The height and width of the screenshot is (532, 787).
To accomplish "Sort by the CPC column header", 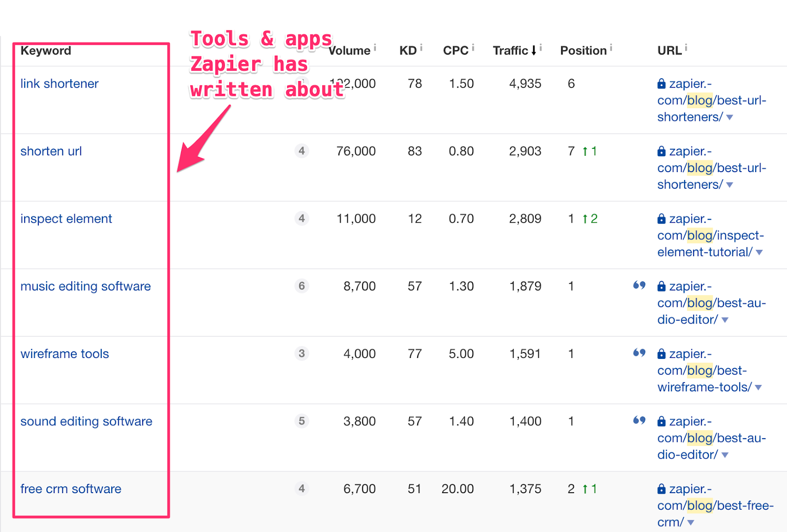I will pyautogui.click(x=456, y=51).
